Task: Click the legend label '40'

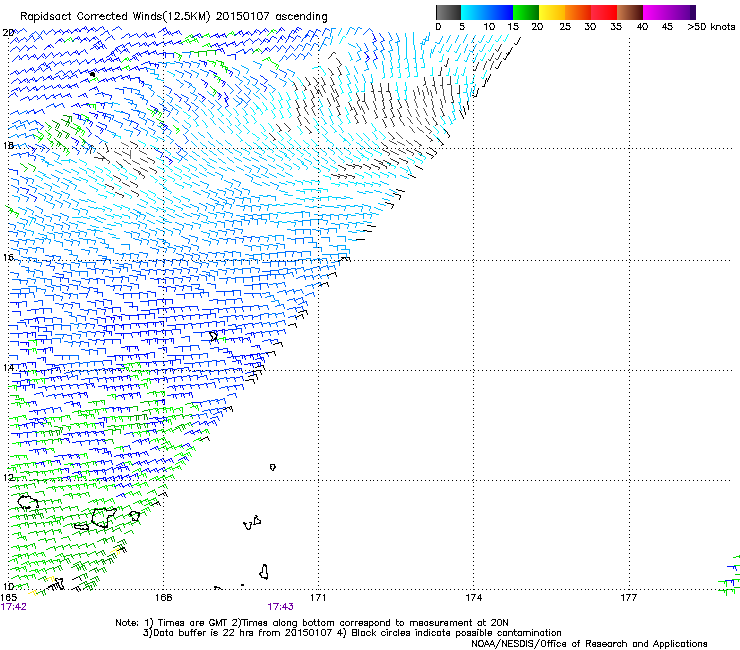Action: [x=642, y=27]
